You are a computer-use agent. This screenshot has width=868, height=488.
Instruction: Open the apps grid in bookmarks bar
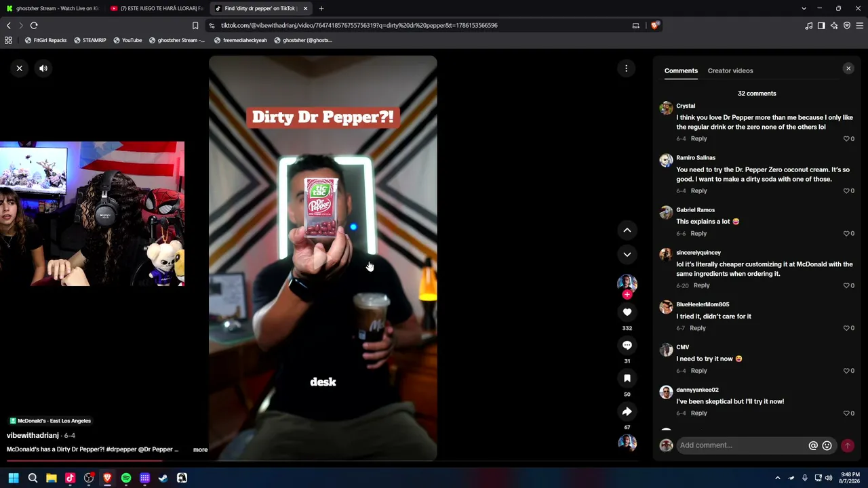[x=8, y=41]
